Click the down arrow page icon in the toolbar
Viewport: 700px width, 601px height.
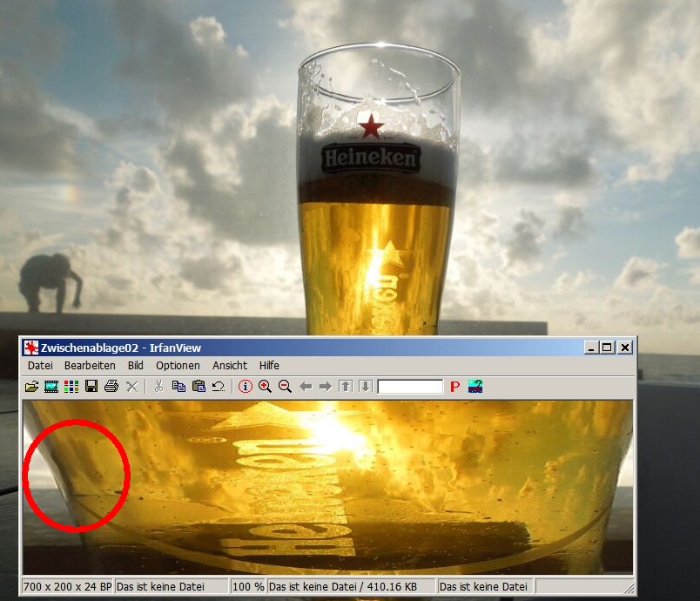coord(365,386)
